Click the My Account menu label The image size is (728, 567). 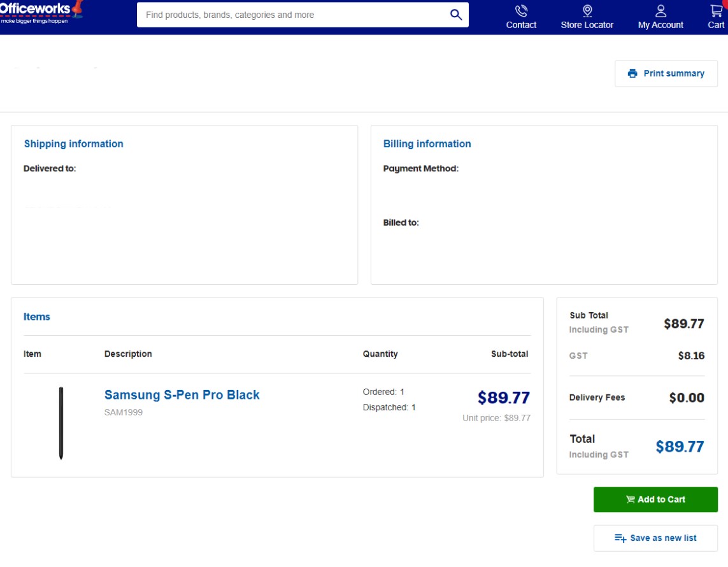pos(660,25)
